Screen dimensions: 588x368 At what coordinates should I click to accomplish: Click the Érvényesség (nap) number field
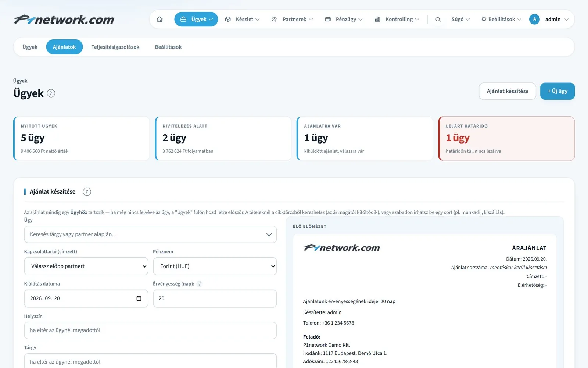[215, 298]
